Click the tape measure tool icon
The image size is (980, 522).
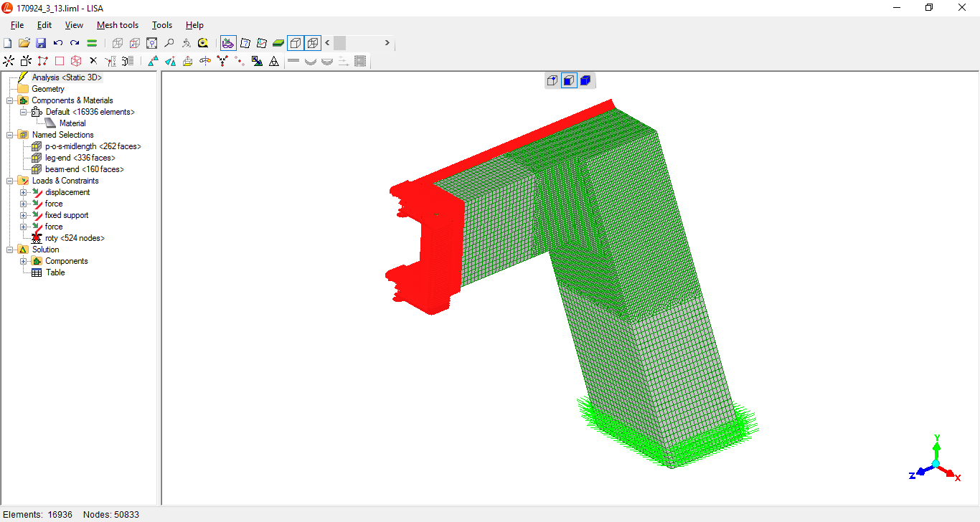[203, 43]
